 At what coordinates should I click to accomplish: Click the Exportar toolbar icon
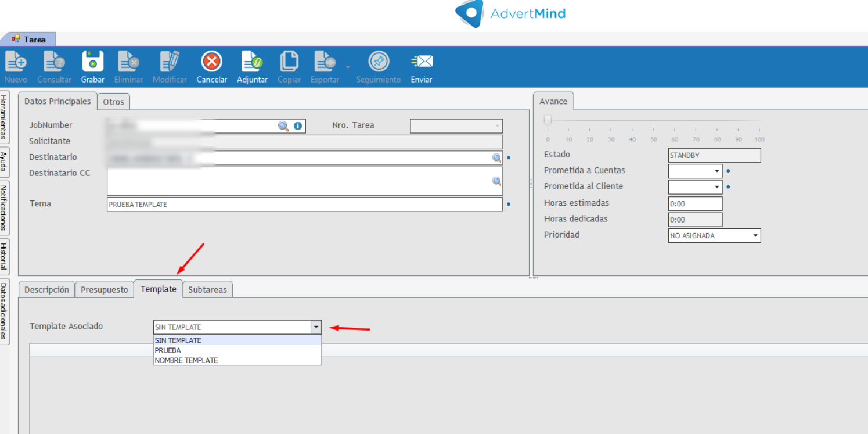pyautogui.click(x=325, y=61)
